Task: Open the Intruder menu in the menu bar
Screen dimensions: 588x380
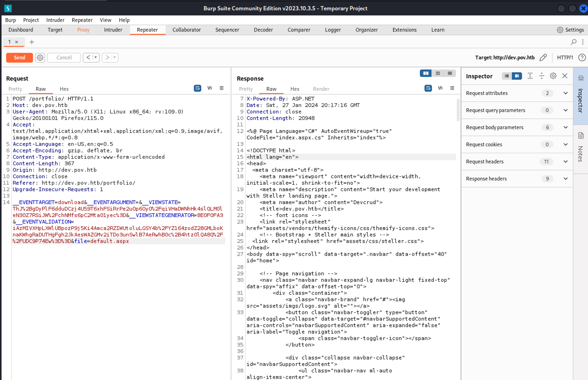Action: tap(55, 20)
